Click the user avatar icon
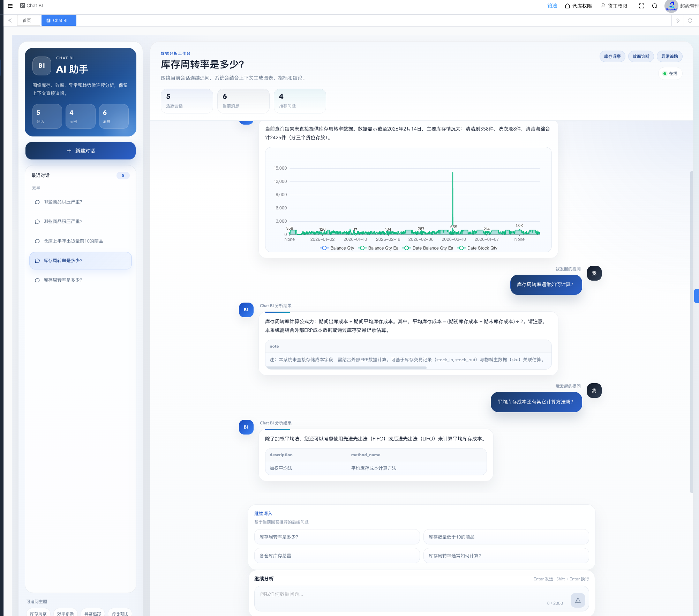The width and height of the screenshot is (699, 616). coord(671,6)
